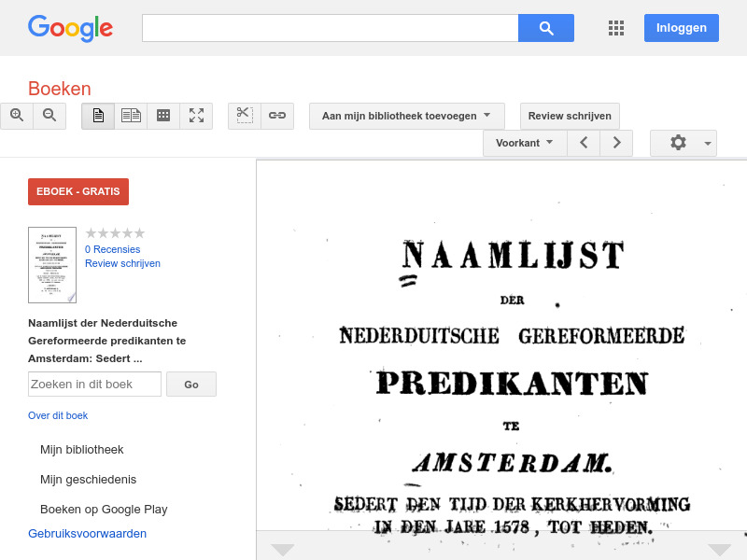Image resolution: width=747 pixels, height=560 pixels.
Task: Select the zoom in magnifier tool
Action: [17, 115]
